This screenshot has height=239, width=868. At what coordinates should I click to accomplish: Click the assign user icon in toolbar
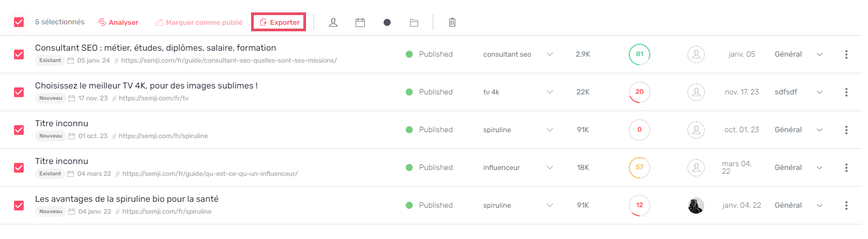click(x=333, y=22)
